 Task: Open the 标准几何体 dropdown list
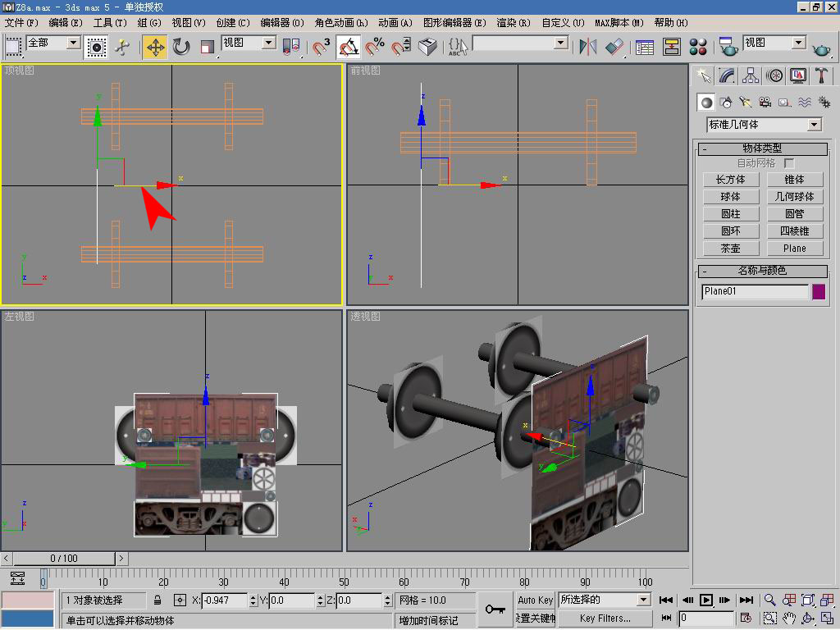(x=814, y=125)
